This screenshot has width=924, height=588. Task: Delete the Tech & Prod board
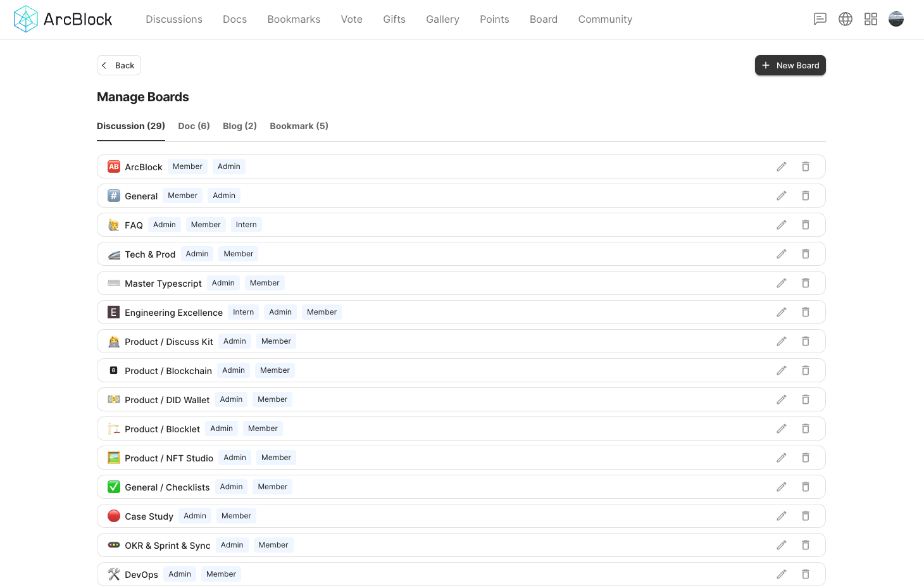[806, 254]
